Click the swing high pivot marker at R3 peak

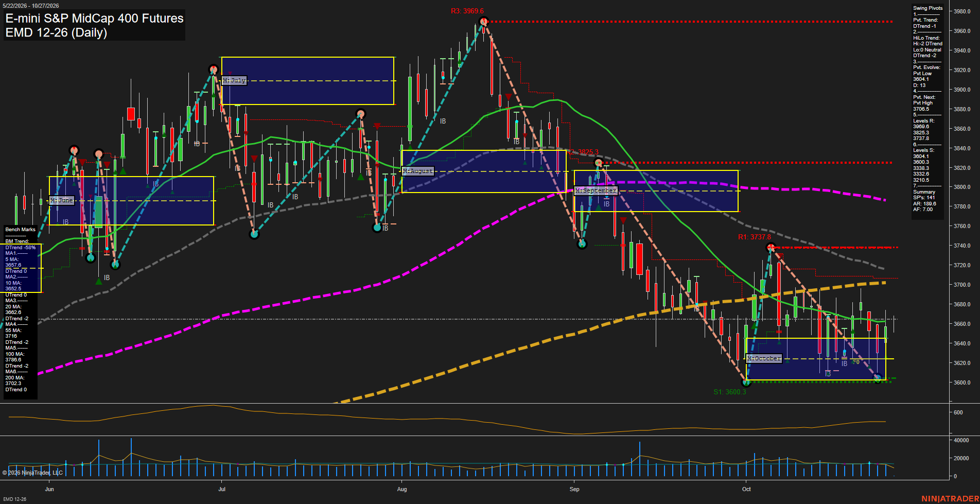pyautogui.click(x=483, y=21)
